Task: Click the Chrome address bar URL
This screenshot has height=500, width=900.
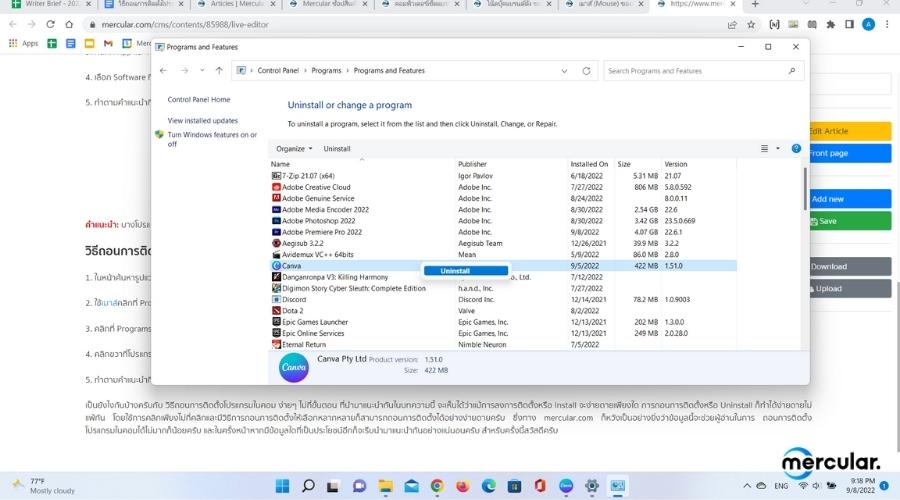Action: [185, 25]
